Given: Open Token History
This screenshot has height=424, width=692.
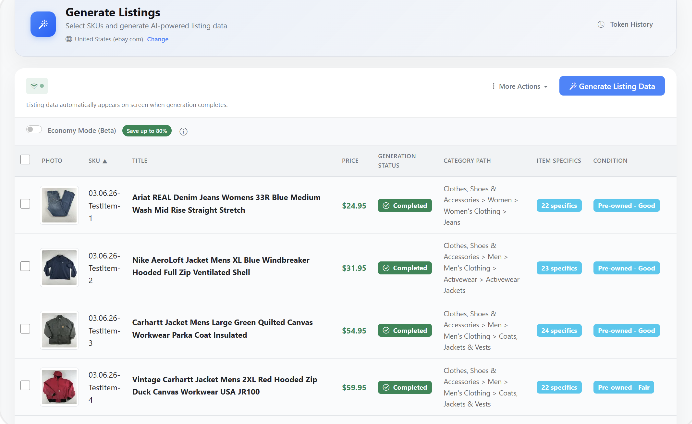Looking at the screenshot, I should point(625,25).
